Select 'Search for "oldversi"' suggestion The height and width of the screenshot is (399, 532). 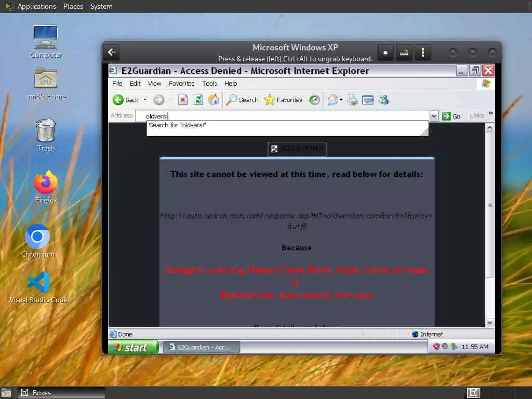(x=287, y=125)
